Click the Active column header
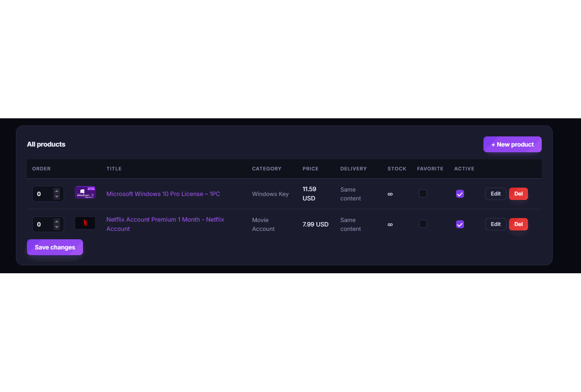Screen dimensions: 581x392 (464, 169)
